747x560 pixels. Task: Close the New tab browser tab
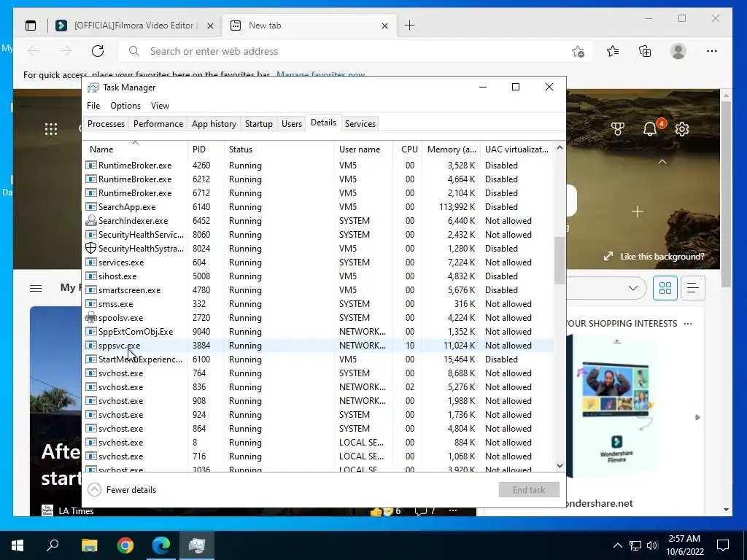385,26
